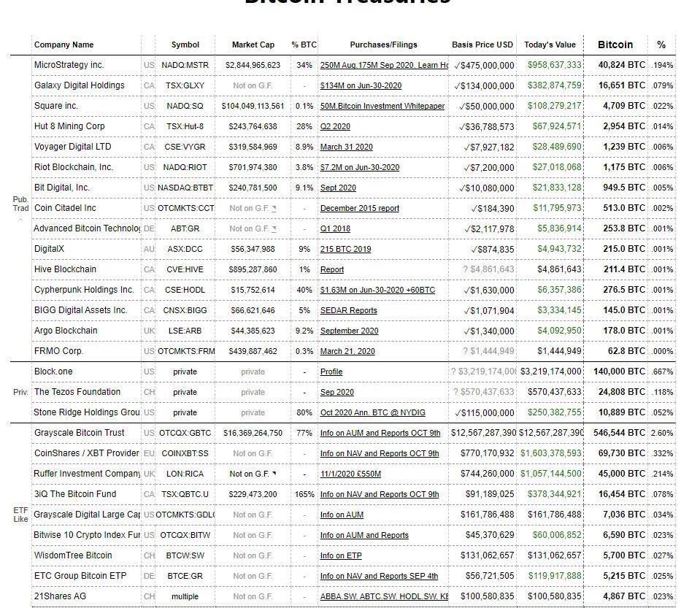
Task: Select the "69,730 BTC" holdings cell
Action: click(615, 453)
